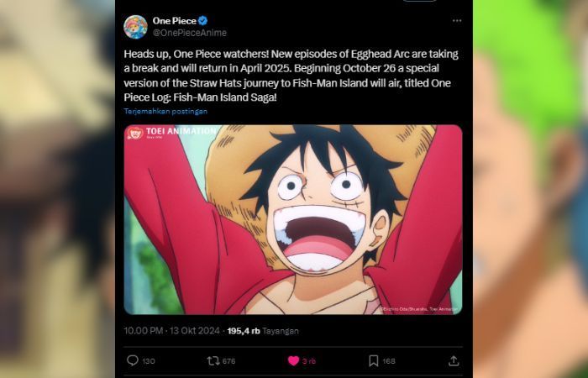Click the Terjemahkan postingan link
The width and height of the screenshot is (588, 378).
165,111
